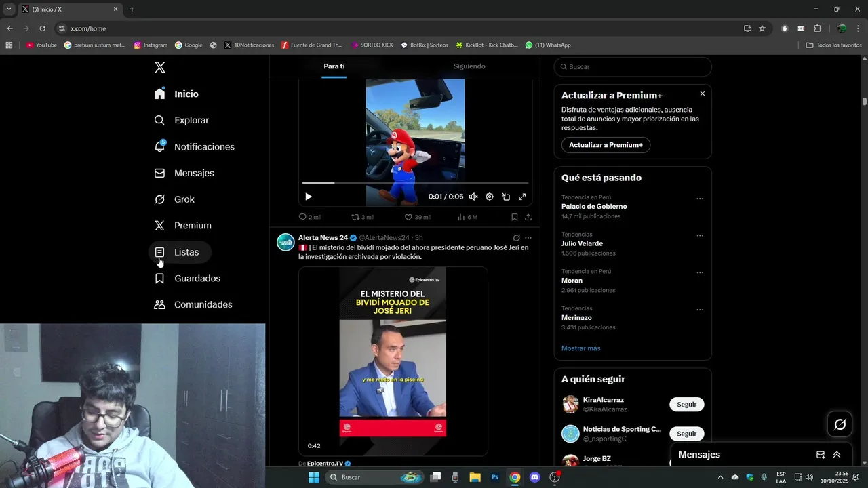
Task: Play the José Jeri video thumbnail
Action: pyautogui.click(x=393, y=361)
